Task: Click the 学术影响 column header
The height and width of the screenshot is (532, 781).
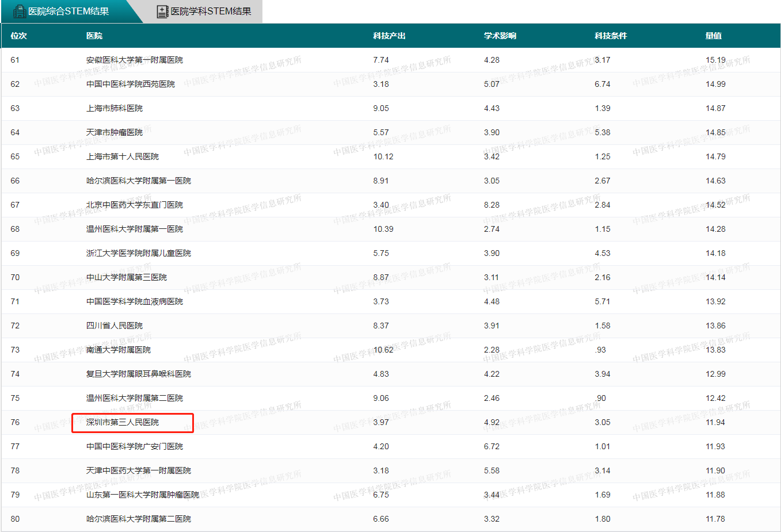Action: (x=500, y=36)
